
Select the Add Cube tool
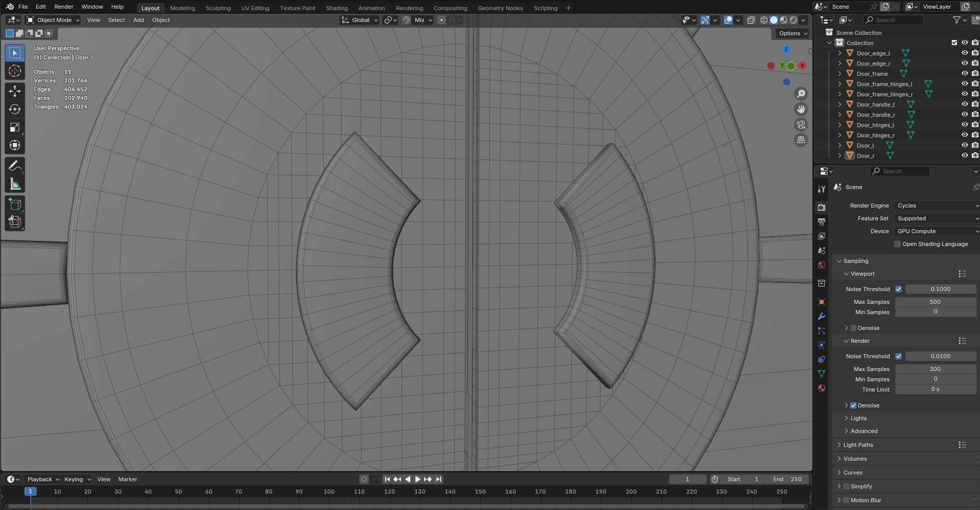pyautogui.click(x=14, y=205)
